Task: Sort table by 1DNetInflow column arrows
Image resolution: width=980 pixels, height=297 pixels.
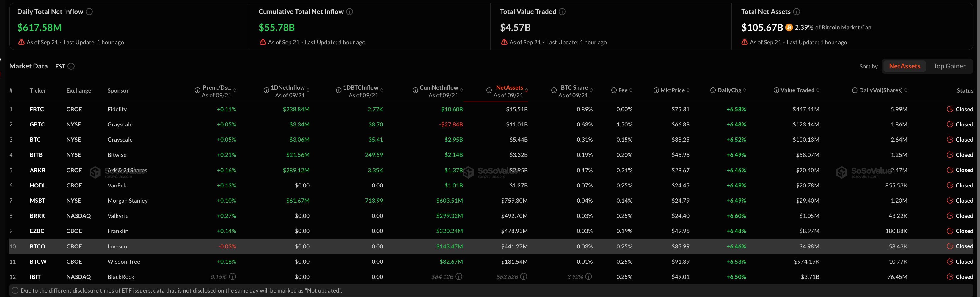Action: pos(308,90)
